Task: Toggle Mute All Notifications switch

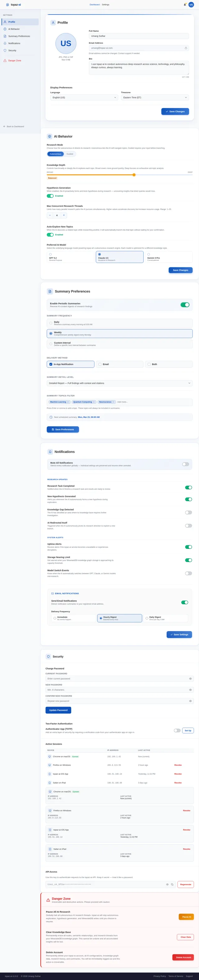Action: tap(185, 464)
